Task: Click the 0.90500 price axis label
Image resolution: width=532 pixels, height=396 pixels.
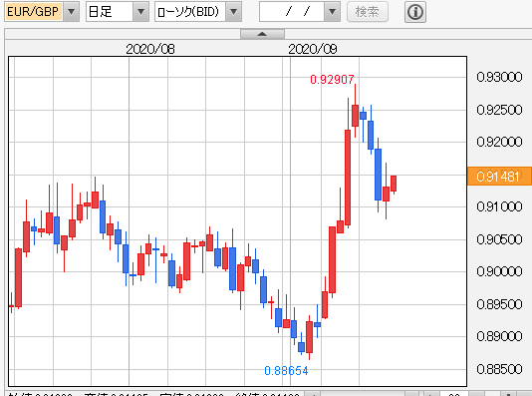Action: 499,239
